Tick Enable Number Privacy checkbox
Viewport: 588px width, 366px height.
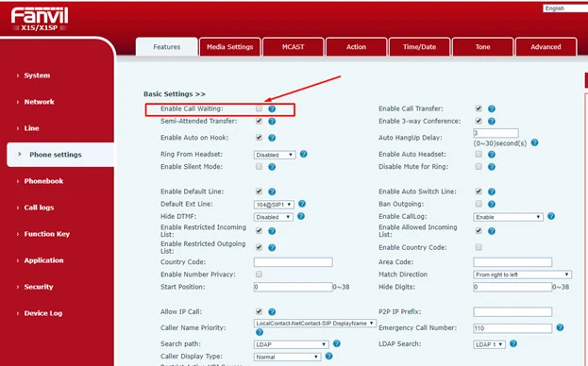[x=259, y=274]
